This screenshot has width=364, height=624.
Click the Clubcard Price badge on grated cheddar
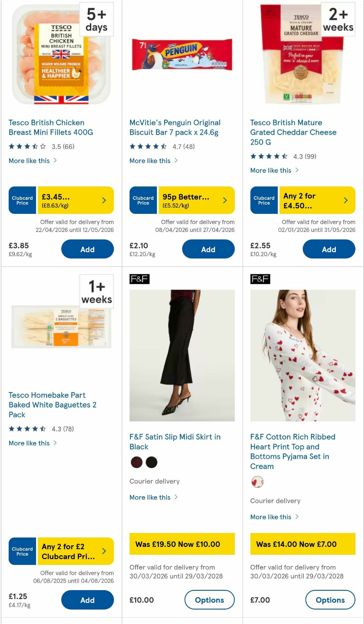click(x=264, y=200)
